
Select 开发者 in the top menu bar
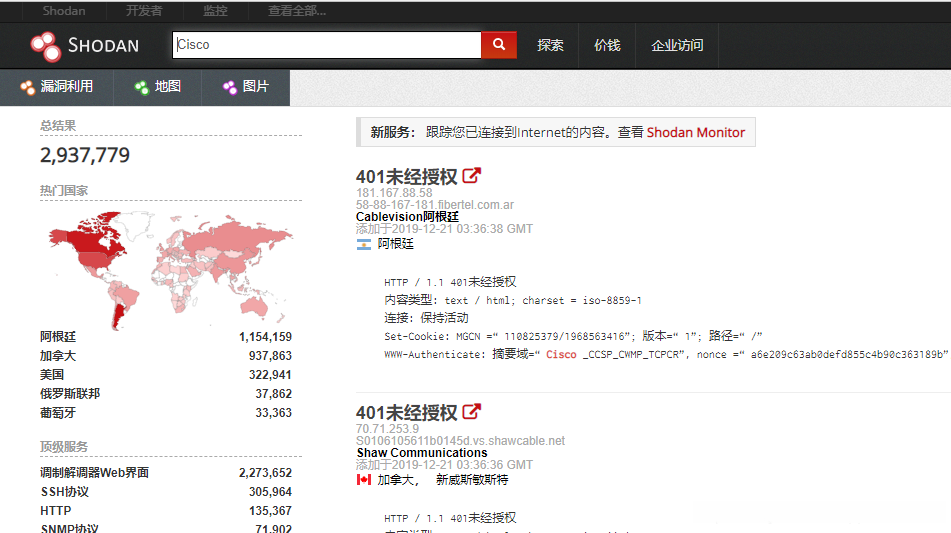click(x=144, y=11)
